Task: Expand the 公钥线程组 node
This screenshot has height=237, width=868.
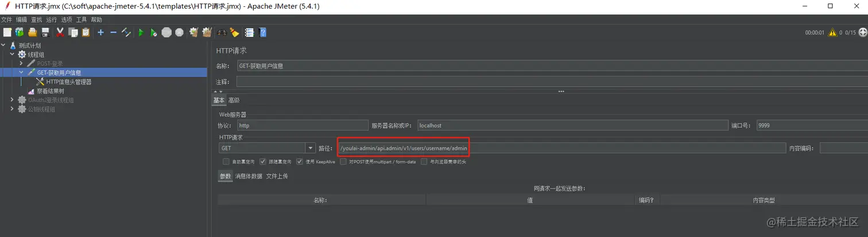Action: point(13,109)
